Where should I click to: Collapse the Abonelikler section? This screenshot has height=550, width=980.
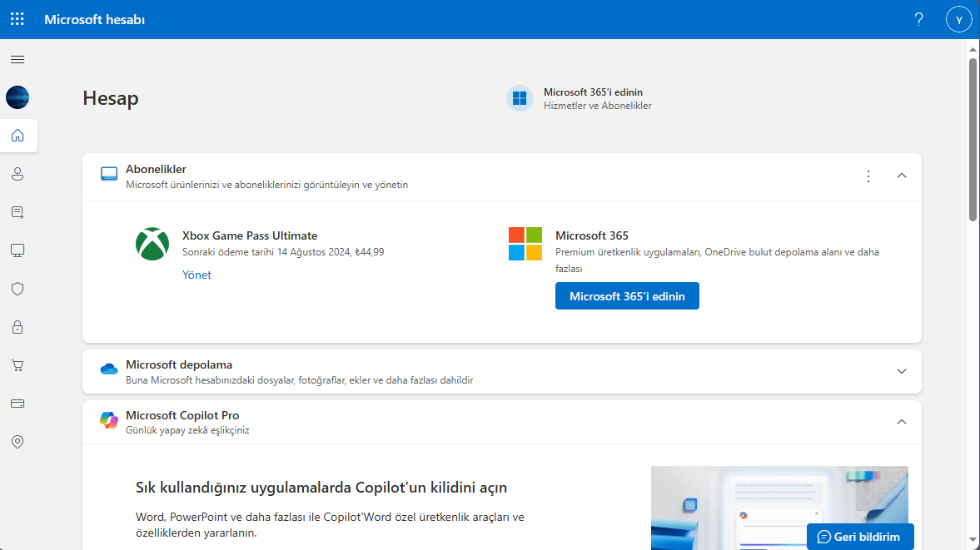(901, 176)
